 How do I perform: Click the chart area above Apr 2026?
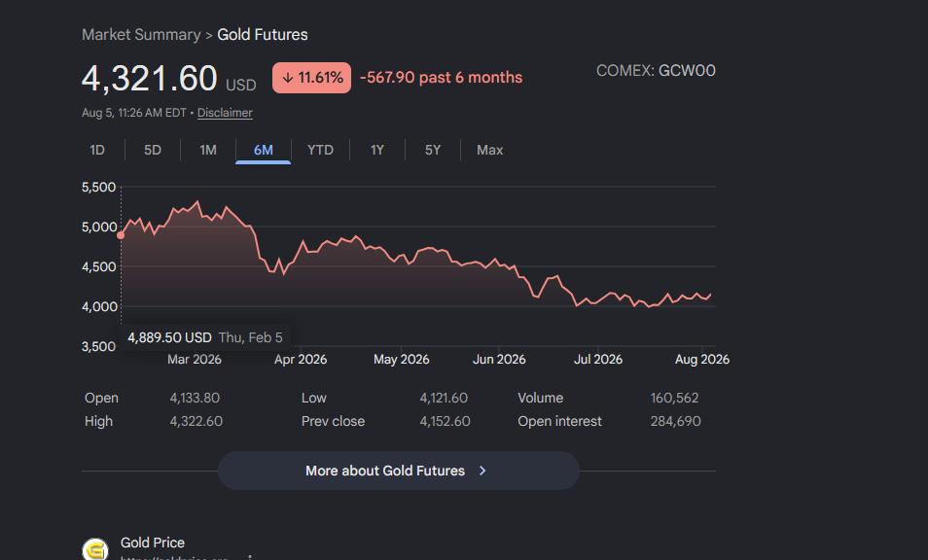(301, 296)
